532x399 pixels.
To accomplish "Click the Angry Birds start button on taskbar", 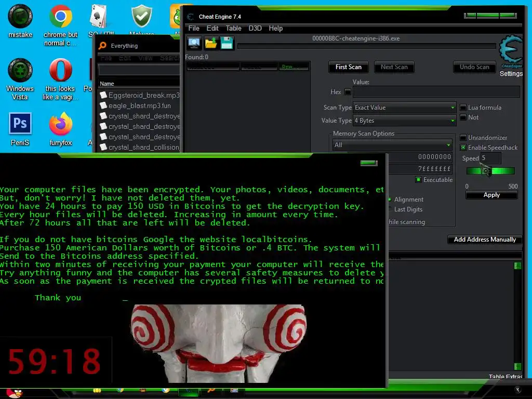I will pyautogui.click(x=15, y=394).
